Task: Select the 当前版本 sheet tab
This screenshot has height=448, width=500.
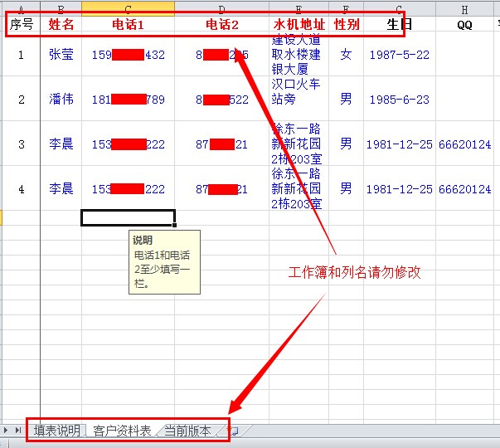Action: pos(187,431)
